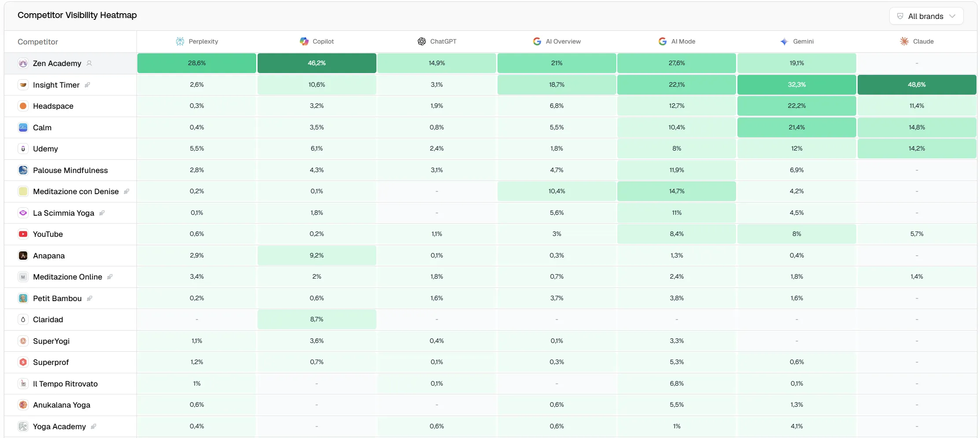Click the ChatGPT logo icon
Image resolution: width=980 pixels, height=438 pixels.
click(422, 41)
